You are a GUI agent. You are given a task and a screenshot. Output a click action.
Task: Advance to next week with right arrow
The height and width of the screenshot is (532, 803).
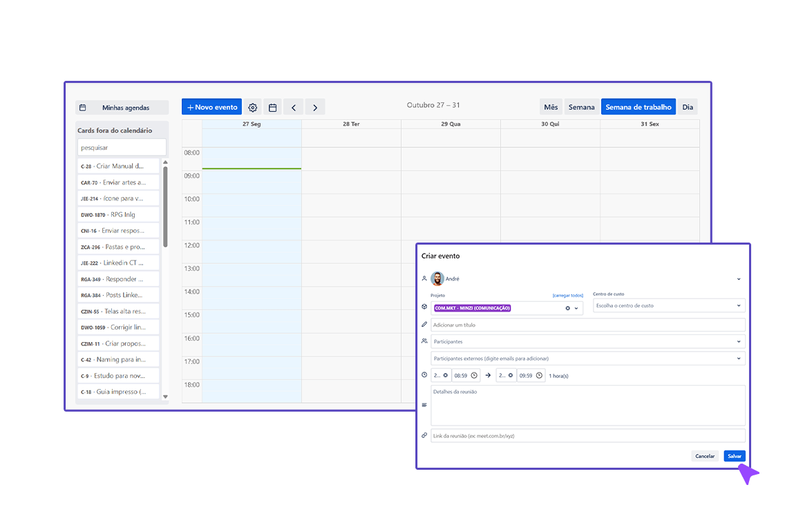315,108
